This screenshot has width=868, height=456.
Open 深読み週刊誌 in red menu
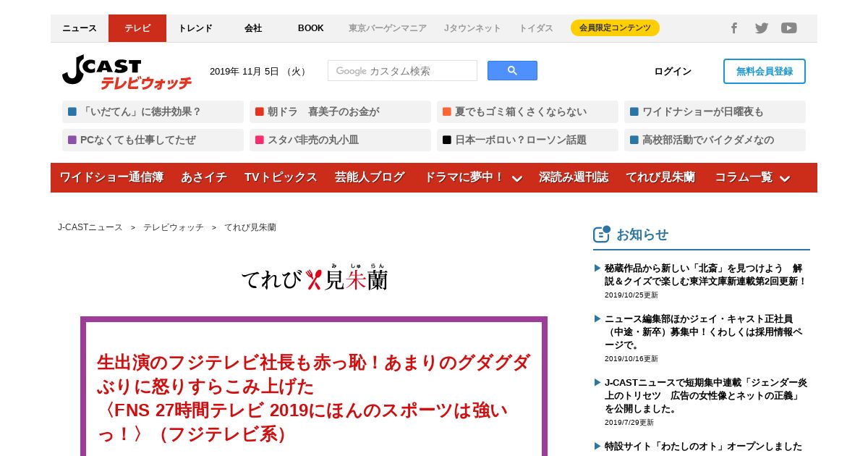574,177
